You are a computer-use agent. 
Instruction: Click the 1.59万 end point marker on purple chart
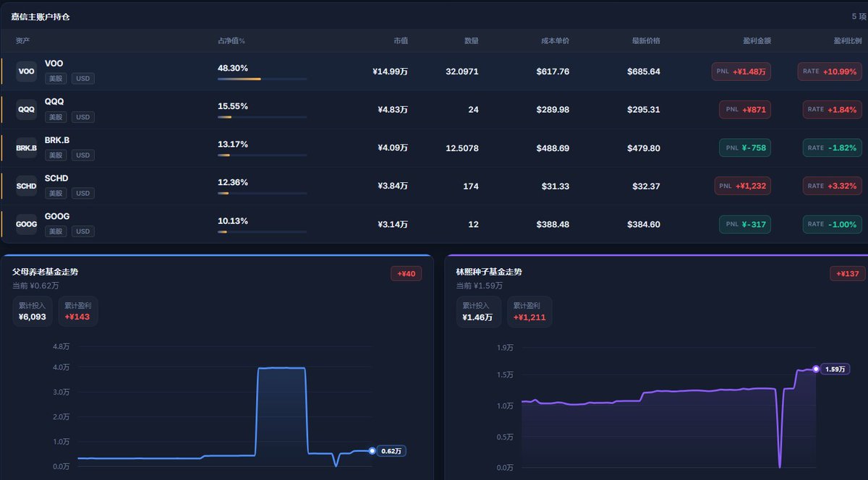[816, 369]
